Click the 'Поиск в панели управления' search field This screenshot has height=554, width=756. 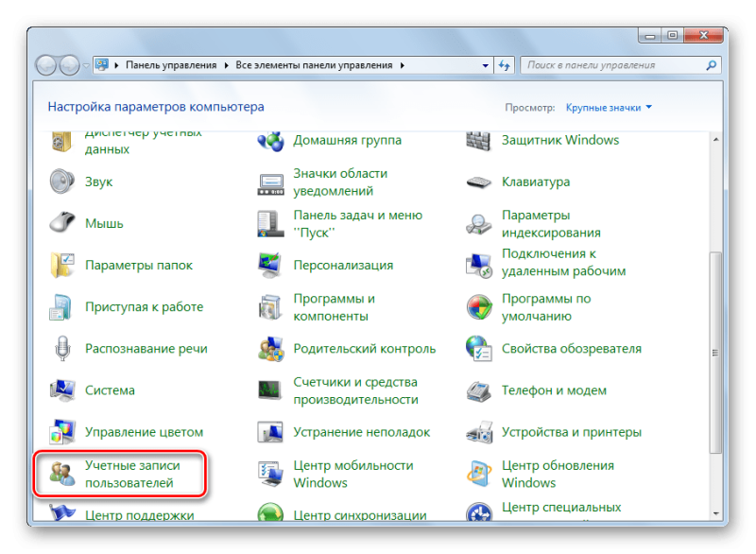(621, 65)
